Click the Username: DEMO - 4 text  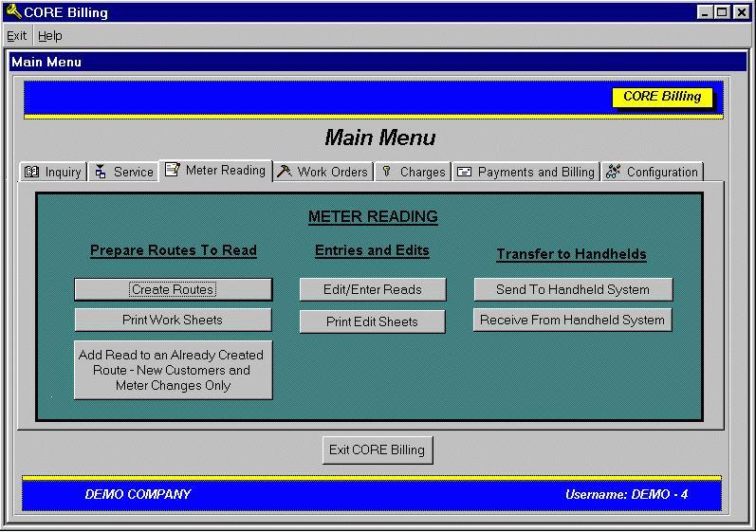click(x=627, y=494)
